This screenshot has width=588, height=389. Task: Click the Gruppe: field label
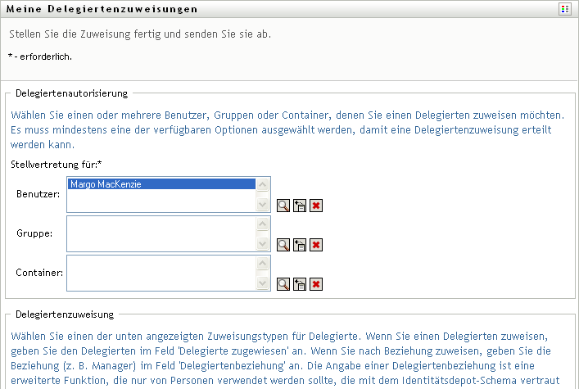point(34,233)
